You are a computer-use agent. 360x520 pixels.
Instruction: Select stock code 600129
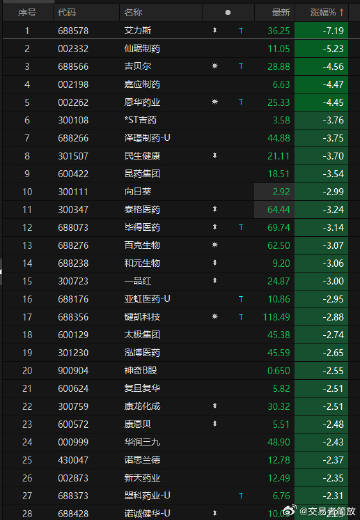point(73,335)
